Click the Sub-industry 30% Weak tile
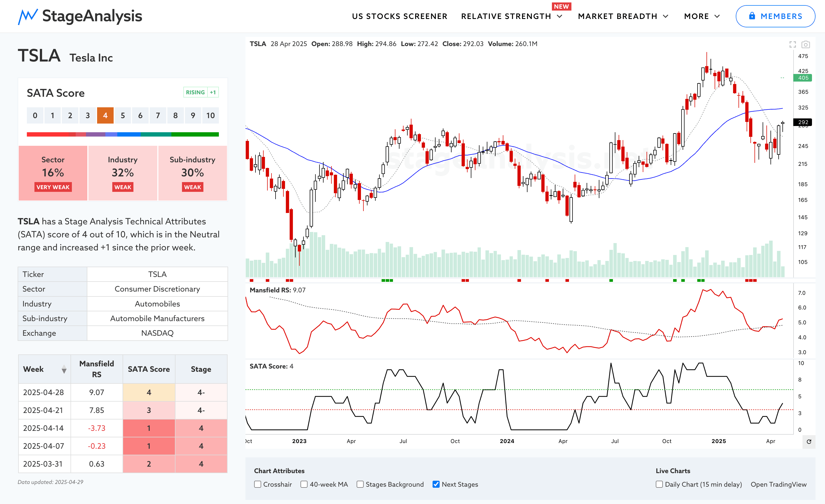 (193, 173)
